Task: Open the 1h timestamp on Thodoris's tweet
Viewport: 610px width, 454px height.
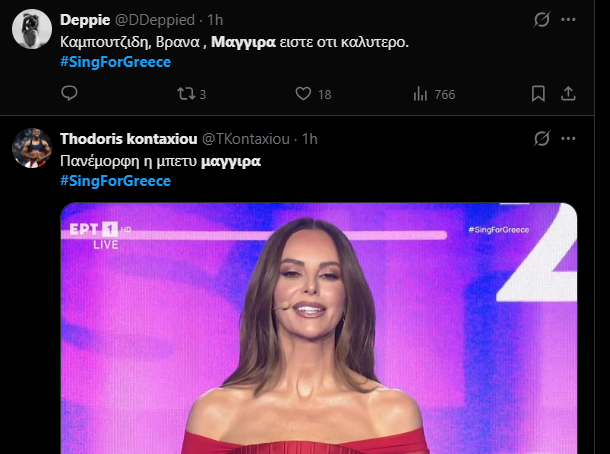Action: tap(310, 138)
